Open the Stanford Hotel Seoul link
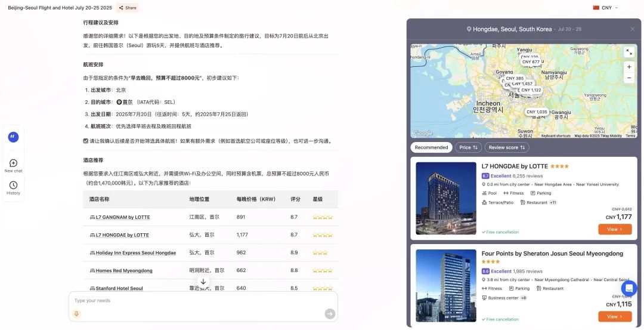 [119, 288]
